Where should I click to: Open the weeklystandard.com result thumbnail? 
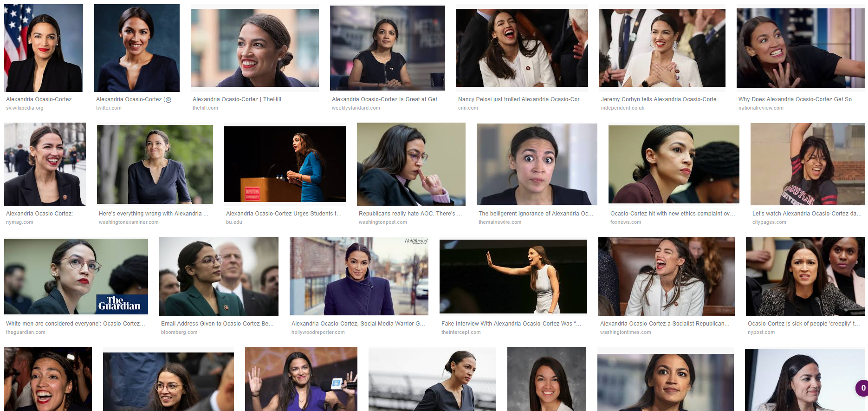388,48
